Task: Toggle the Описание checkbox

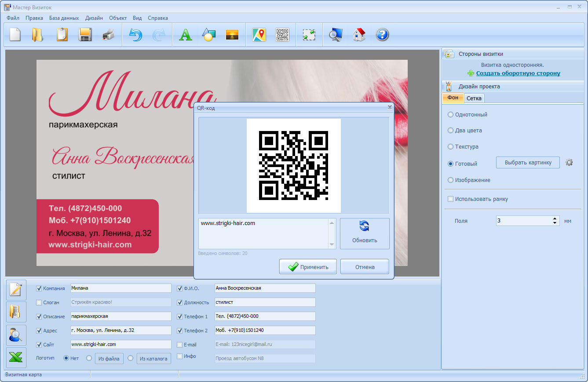Action: (39, 317)
